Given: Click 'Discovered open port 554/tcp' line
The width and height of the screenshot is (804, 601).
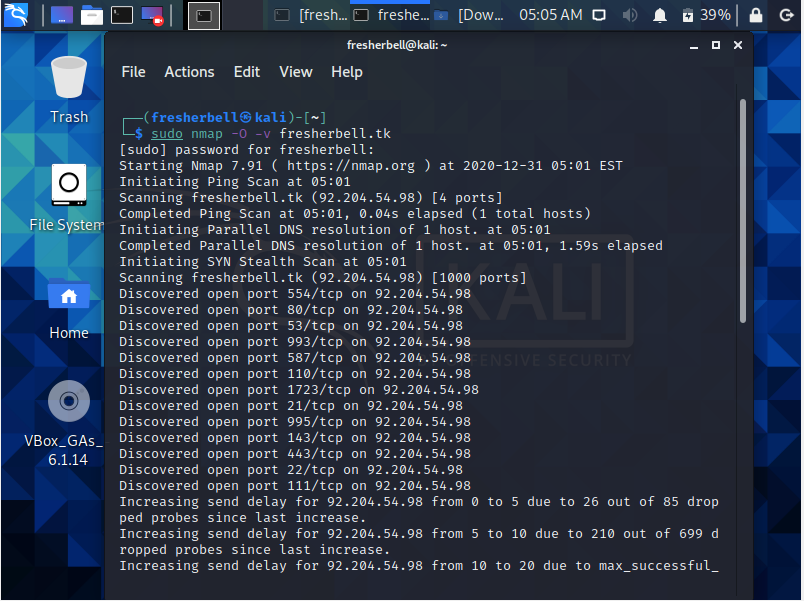Looking at the screenshot, I should click(295, 294).
